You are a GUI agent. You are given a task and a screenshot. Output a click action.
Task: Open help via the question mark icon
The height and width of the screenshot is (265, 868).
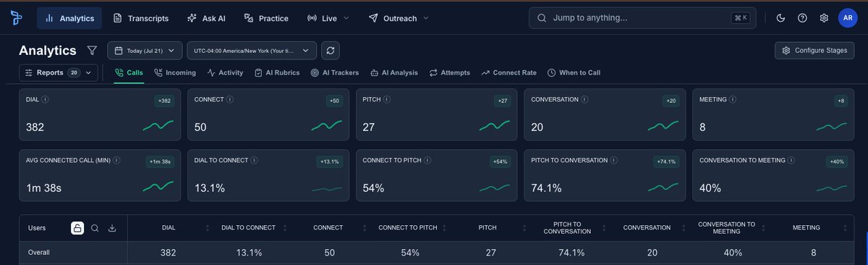click(802, 18)
